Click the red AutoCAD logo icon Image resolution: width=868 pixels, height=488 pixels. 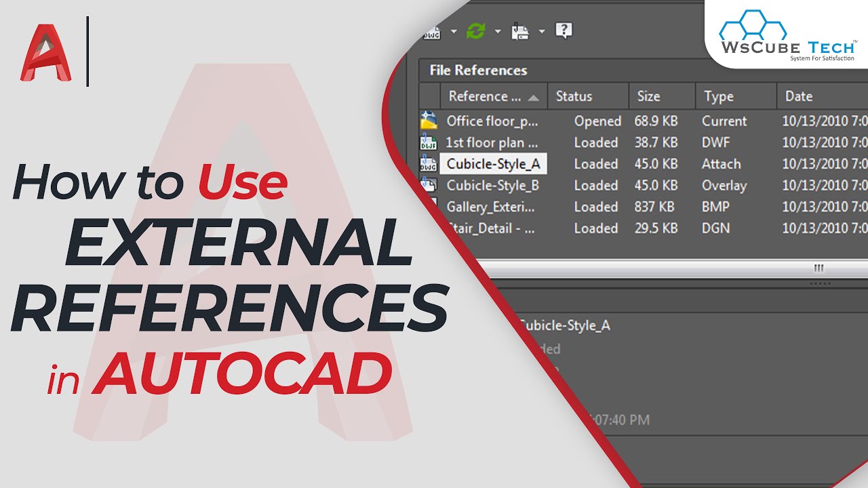pyautogui.click(x=46, y=53)
